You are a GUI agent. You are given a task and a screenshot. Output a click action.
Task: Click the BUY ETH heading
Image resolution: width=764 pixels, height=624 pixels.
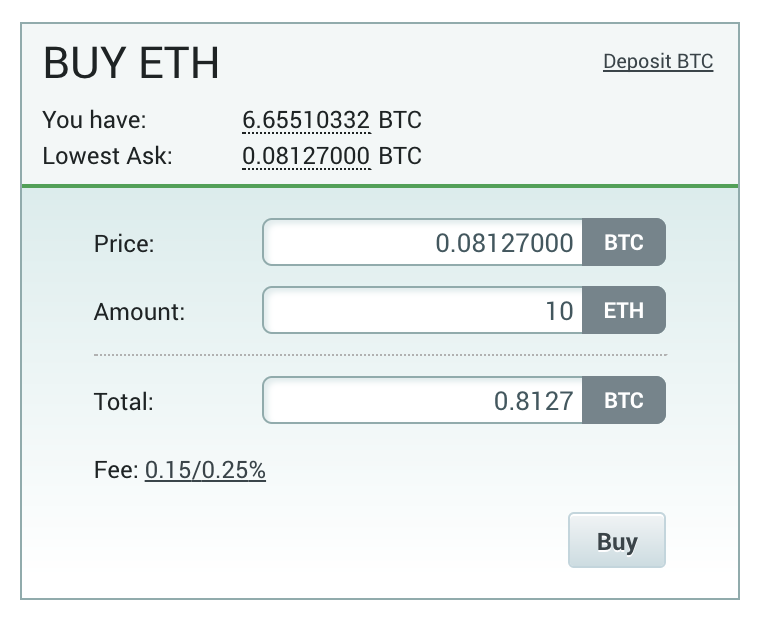(131, 65)
